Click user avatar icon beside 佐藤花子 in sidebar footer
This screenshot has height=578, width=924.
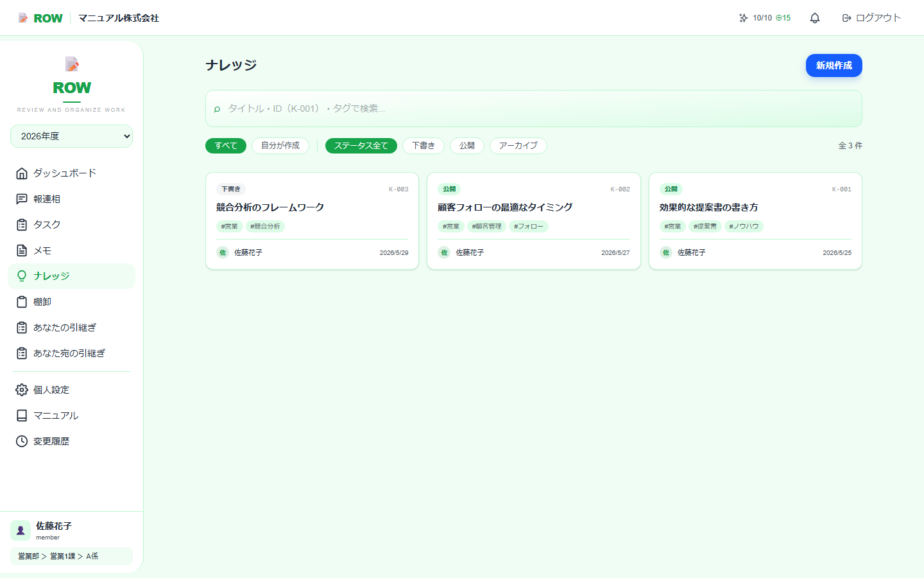tap(21, 530)
